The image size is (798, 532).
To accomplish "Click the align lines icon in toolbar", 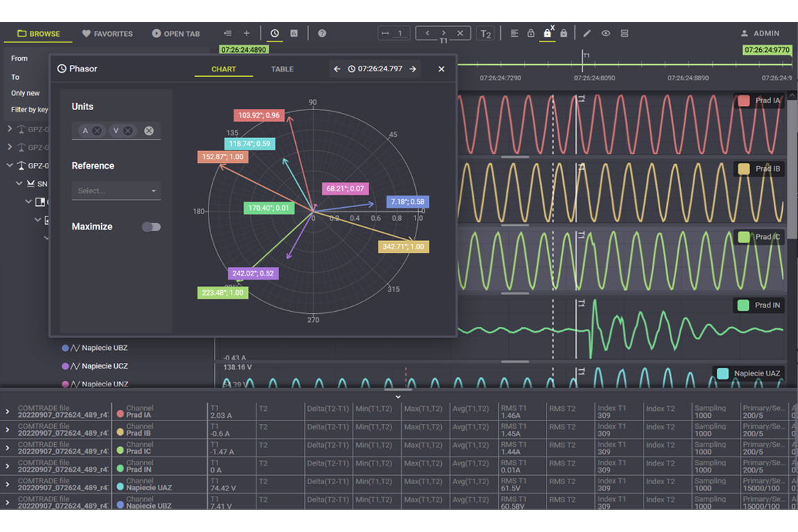I will pyautogui.click(x=515, y=33).
